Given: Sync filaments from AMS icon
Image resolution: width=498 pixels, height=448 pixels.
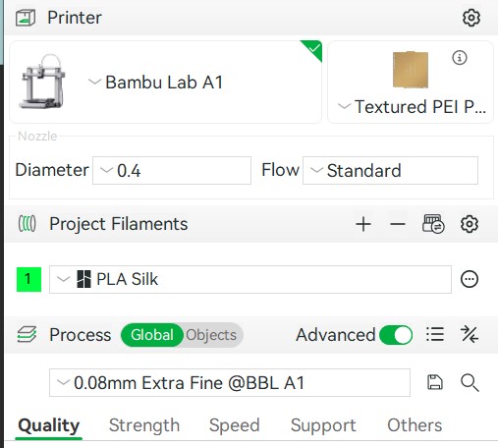Looking at the screenshot, I should 433,224.
